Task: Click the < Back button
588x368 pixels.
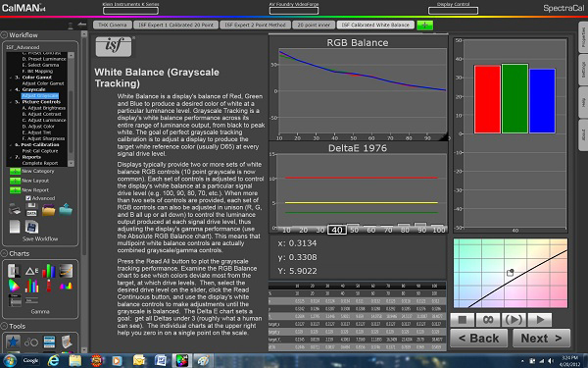Action: coord(479,339)
